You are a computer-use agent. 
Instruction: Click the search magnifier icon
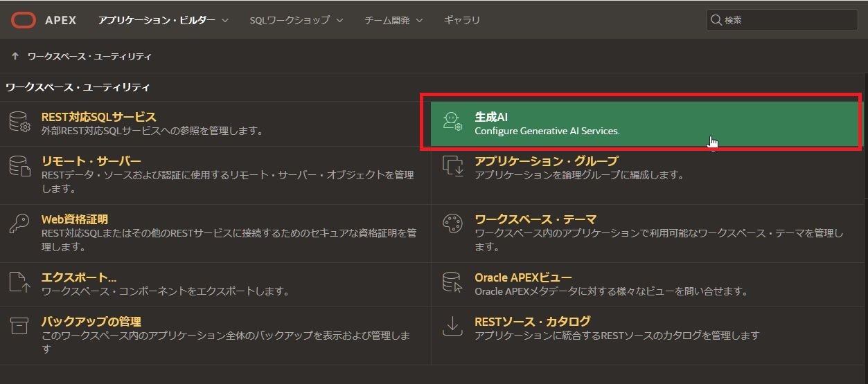pyautogui.click(x=716, y=20)
